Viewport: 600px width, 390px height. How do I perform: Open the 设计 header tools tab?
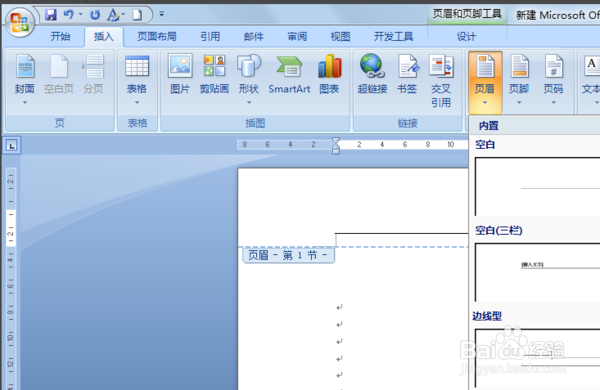click(x=466, y=37)
